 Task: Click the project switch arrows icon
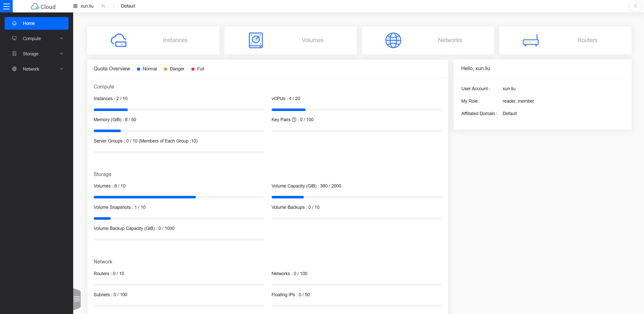click(x=103, y=6)
